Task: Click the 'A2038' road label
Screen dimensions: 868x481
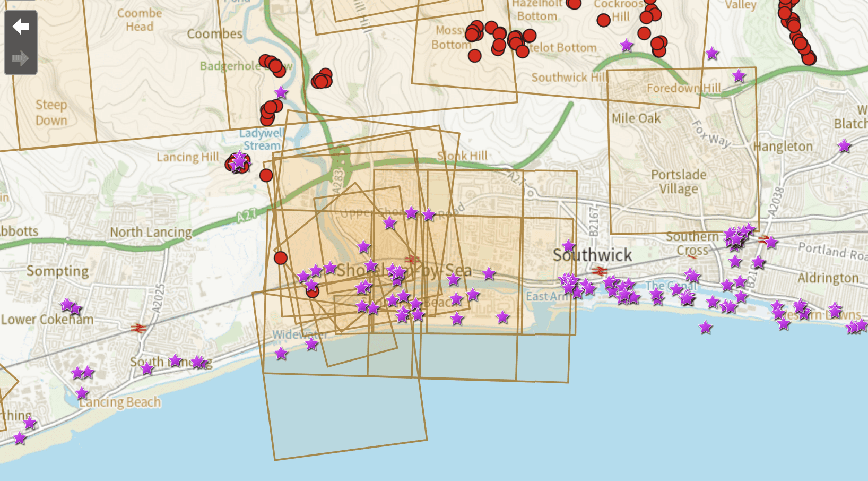Action: tap(776, 201)
